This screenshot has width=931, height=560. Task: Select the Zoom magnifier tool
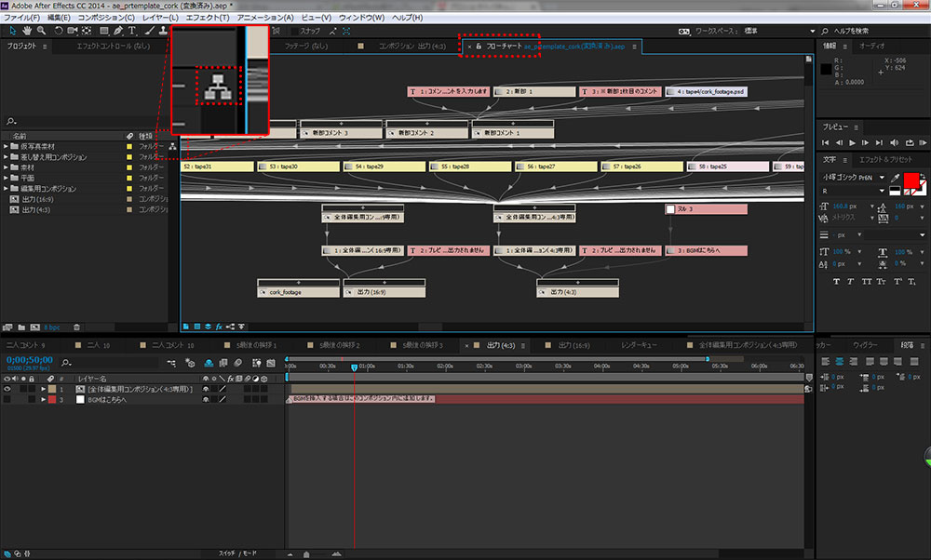click(41, 31)
